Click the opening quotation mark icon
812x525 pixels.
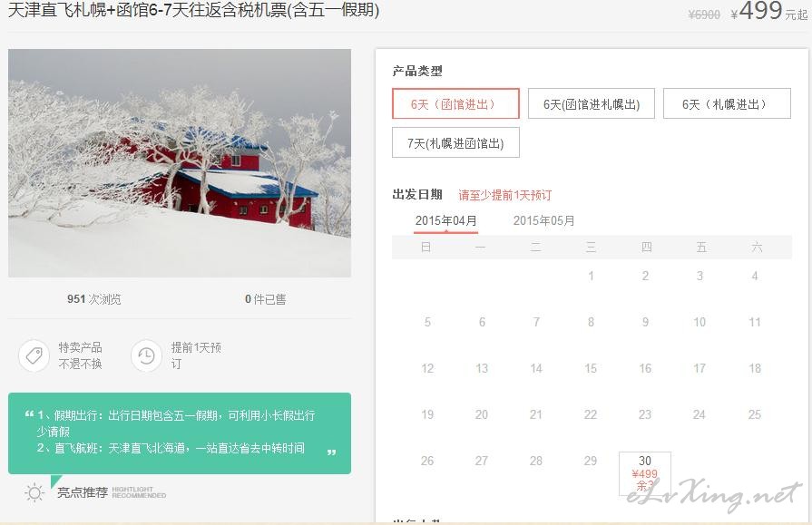click(30, 414)
